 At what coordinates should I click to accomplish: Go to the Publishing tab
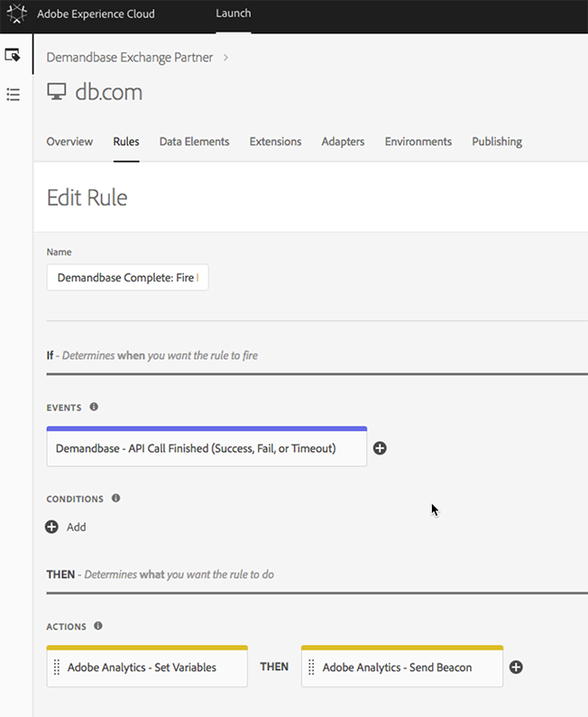[497, 142]
